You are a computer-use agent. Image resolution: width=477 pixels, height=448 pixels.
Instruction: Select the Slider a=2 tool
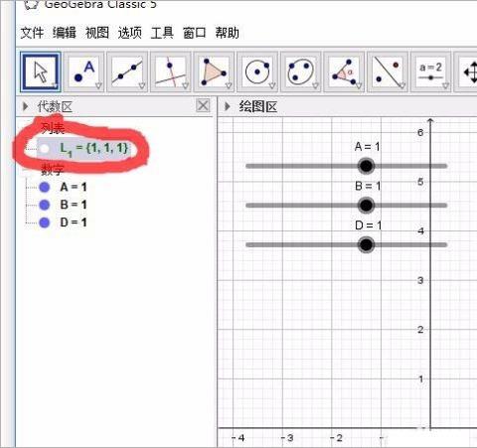point(430,72)
